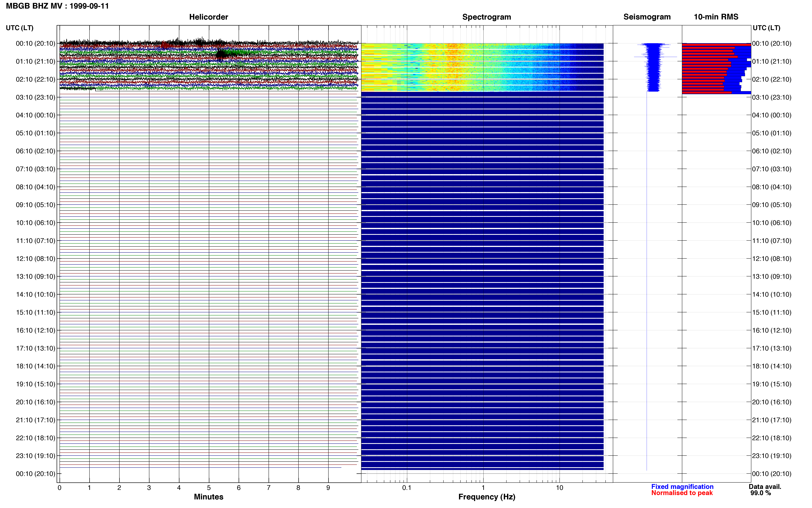Click left time label 16:10 (12:10)

[36, 330]
